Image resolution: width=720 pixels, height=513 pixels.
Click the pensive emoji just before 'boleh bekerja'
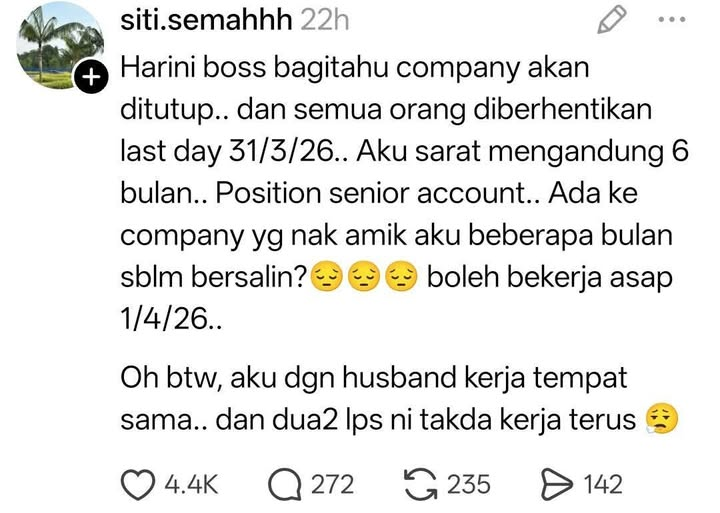click(401, 277)
